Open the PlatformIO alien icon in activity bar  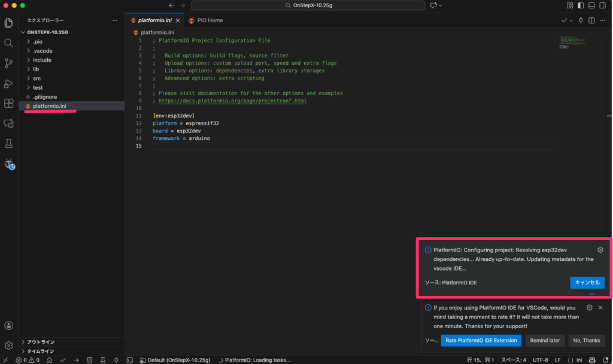8,163
